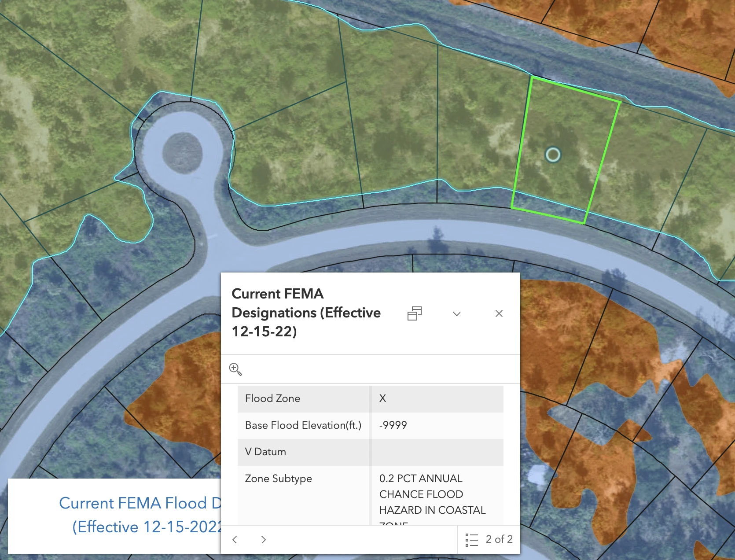
Task: Open the feature list icon beside 2 of 2
Action: [x=472, y=540]
